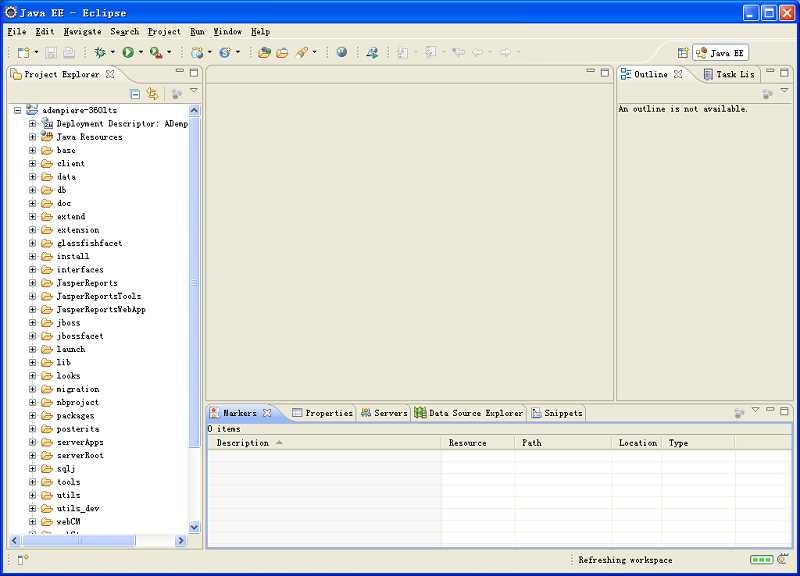Open the File menu
This screenshot has width=800, height=576.
click(17, 32)
